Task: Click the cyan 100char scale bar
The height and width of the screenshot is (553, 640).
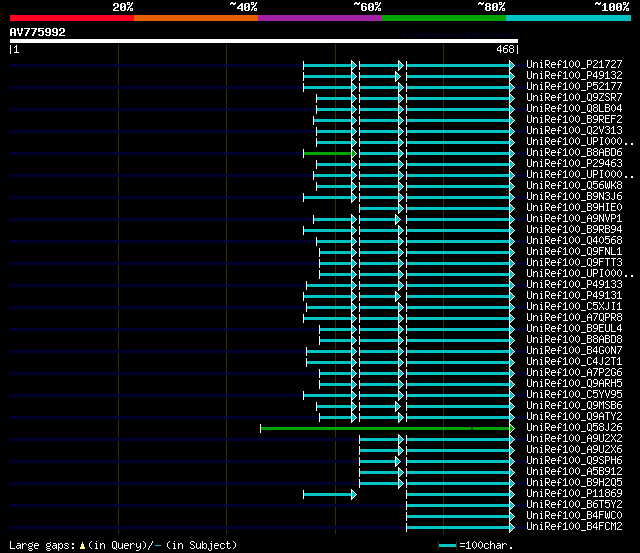Action: [x=447, y=546]
